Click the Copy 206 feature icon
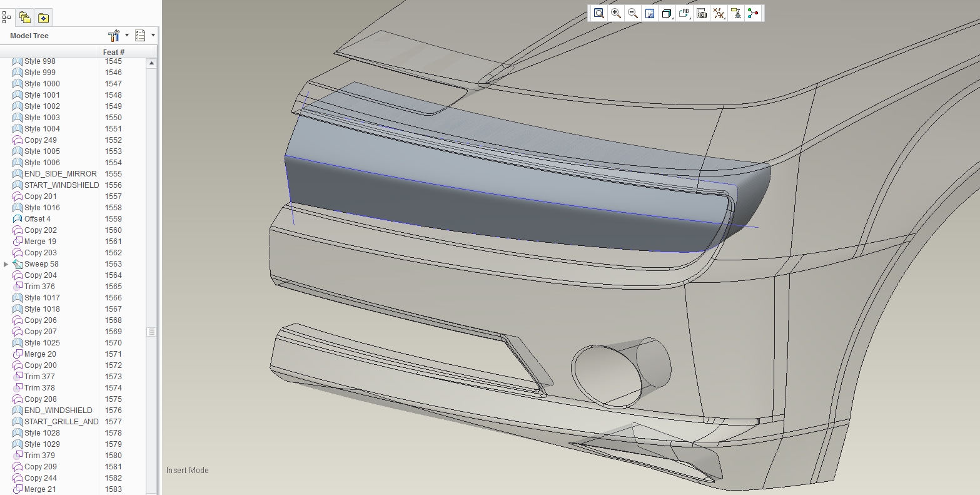 click(x=18, y=320)
